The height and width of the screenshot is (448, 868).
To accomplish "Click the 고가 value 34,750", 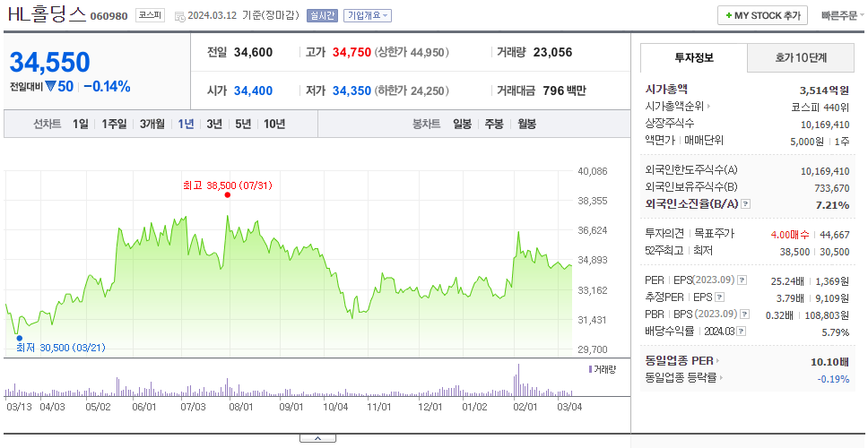I will click(352, 53).
